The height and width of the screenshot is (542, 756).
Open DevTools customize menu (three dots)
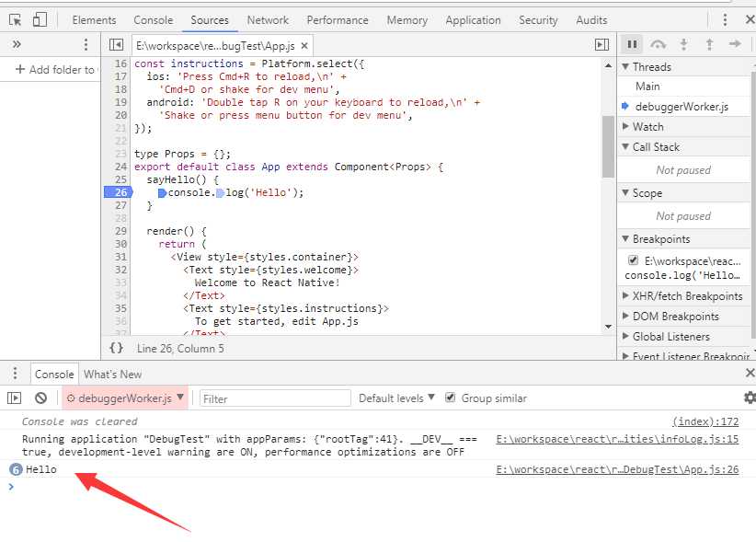(x=725, y=19)
